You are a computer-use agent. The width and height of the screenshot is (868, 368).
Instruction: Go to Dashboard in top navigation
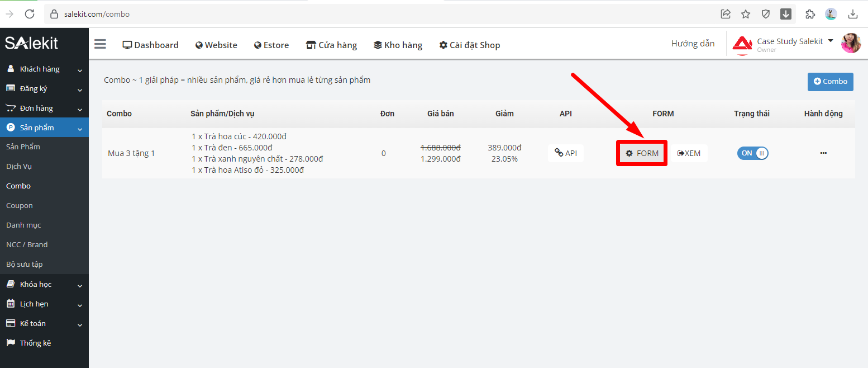[x=151, y=45]
